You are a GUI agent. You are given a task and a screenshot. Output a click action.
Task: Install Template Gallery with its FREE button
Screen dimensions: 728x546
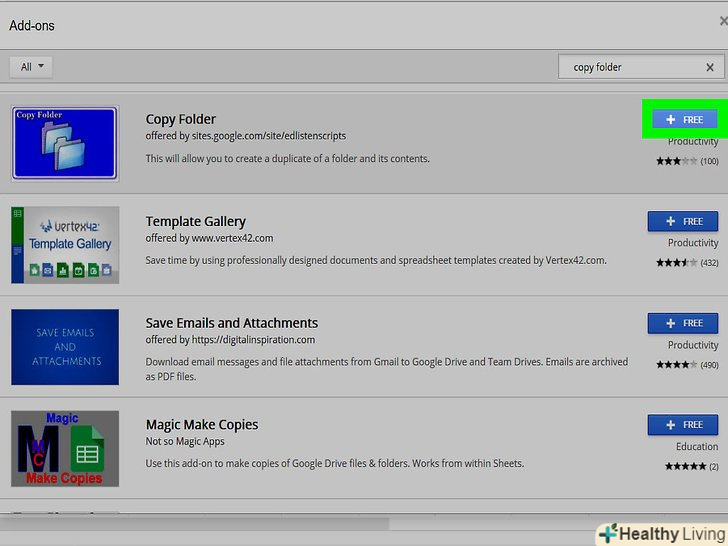tap(682, 221)
